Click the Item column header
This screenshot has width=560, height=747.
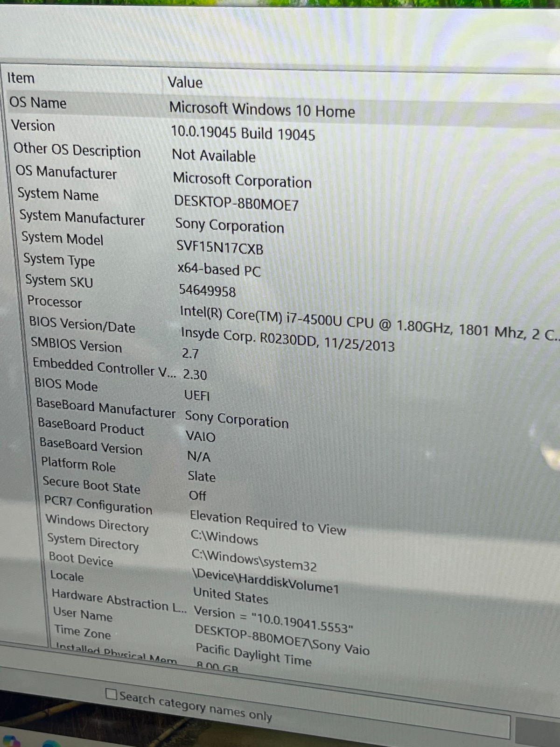point(21,78)
